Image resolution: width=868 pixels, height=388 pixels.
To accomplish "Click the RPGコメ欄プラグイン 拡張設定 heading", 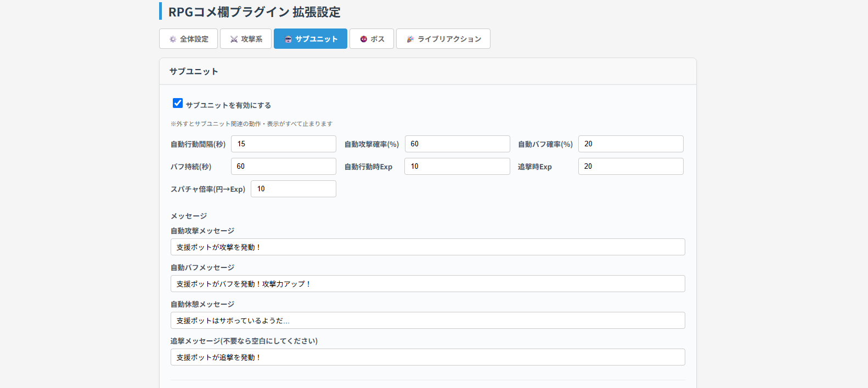I will pyautogui.click(x=254, y=12).
